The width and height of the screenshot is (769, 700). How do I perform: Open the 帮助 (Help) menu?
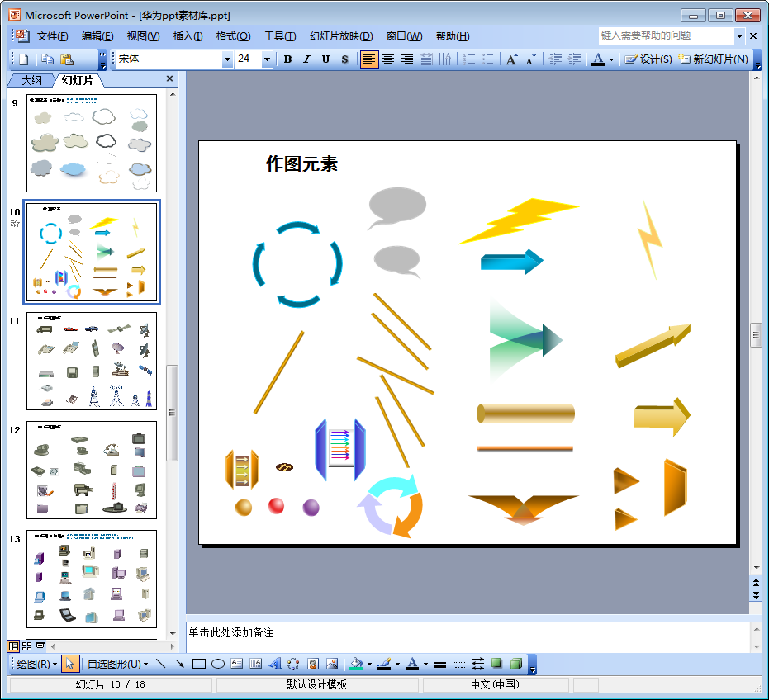click(453, 36)
